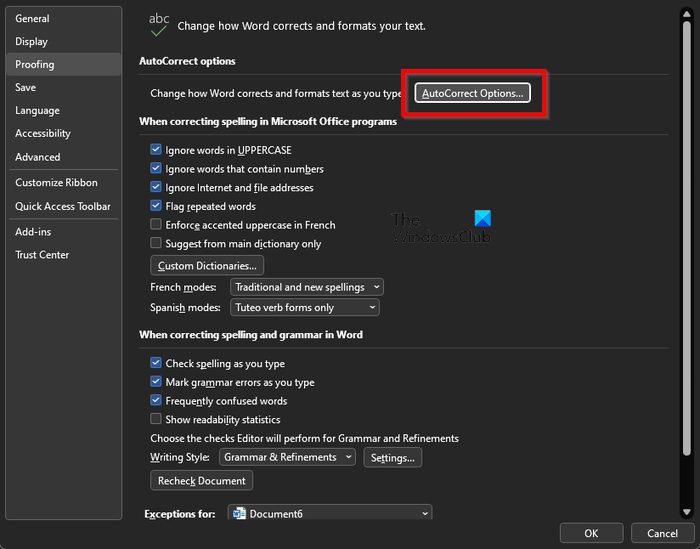This screenshot has width=700, height=549.
Task: Toggle Ignore words in UPPERCASE checkbox
Action: click(156, 150)
